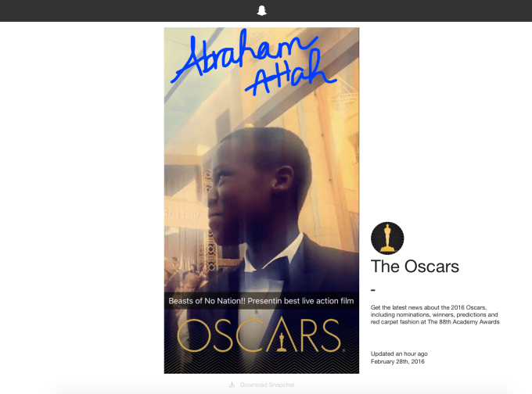Click the statuette inside the OSCARS logo
Viewport: 532px width, 394px height.
(x=281, y=341)
